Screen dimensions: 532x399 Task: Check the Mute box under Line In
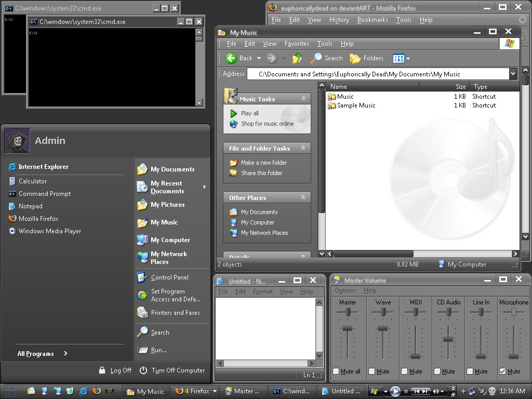tap(470, 371)
